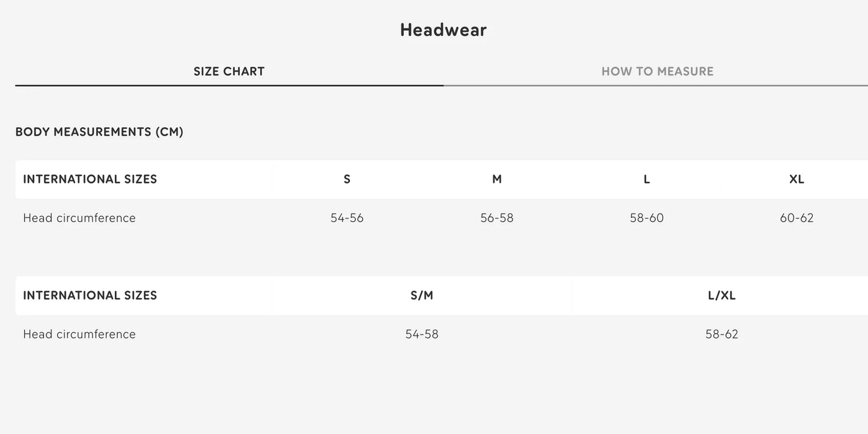Select Head circumference label beside 54-58

(79, 335)
